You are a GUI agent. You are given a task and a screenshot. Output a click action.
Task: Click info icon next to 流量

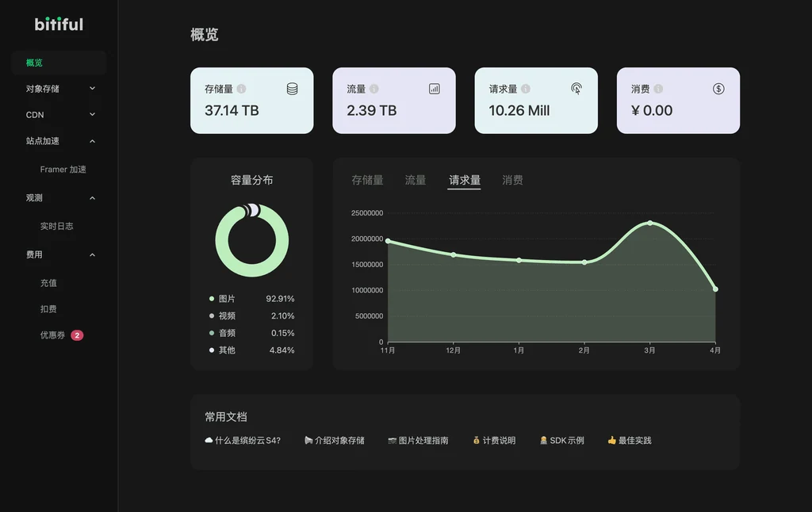pyautogui.click(x=374, y=90)
